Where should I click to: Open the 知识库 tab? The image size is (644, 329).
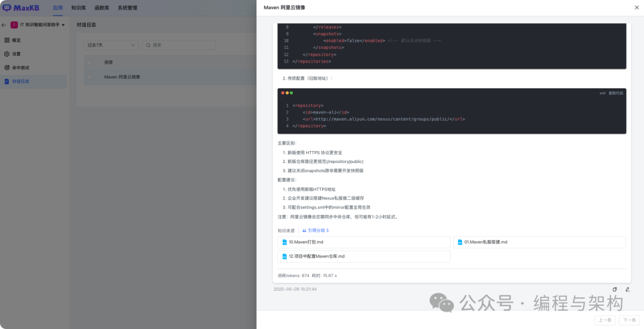[x=79, y=8]
